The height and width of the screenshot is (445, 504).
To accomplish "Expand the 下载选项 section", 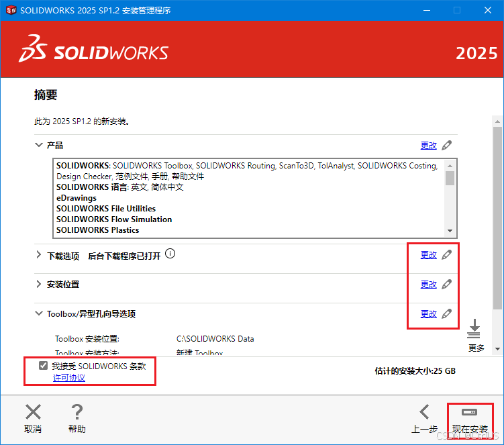I will pyautogui.click(x=38, y=254).
